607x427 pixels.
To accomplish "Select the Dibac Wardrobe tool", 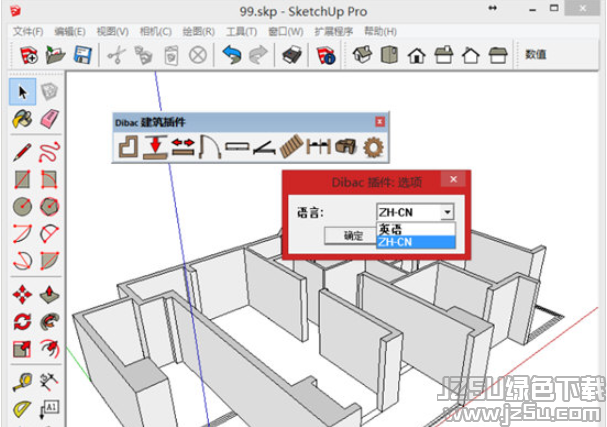I will (x=264, y=147).
